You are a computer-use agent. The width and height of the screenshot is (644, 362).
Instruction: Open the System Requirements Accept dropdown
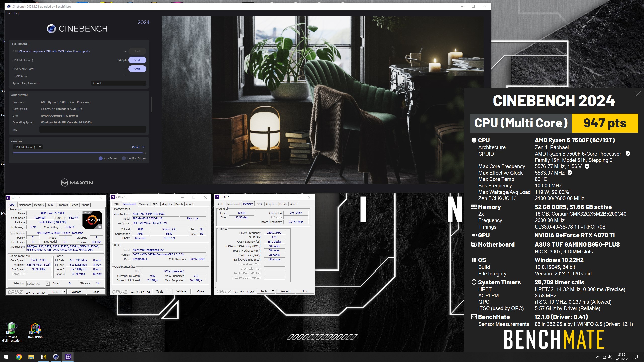(x=118, y=83)
